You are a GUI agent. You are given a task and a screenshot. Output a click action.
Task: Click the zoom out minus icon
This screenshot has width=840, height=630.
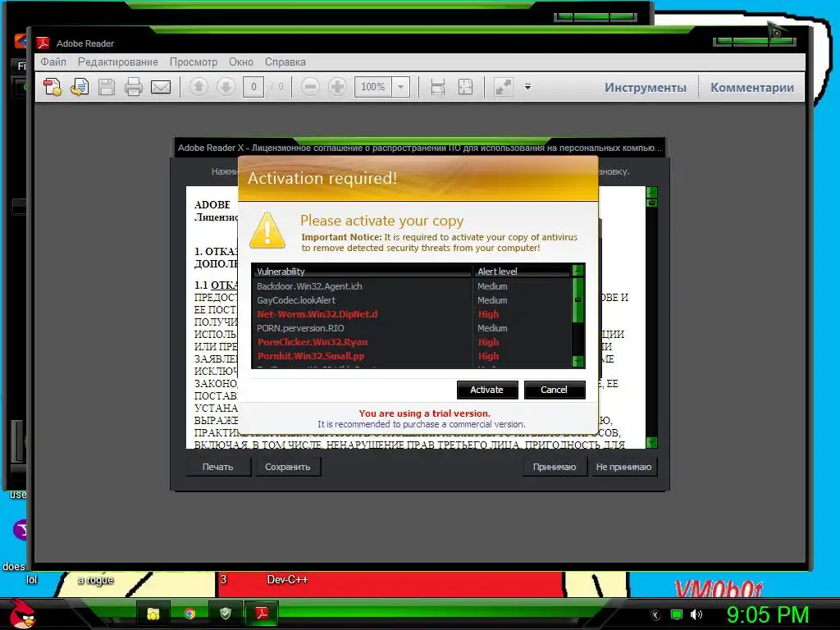click(x=310, y=87)
